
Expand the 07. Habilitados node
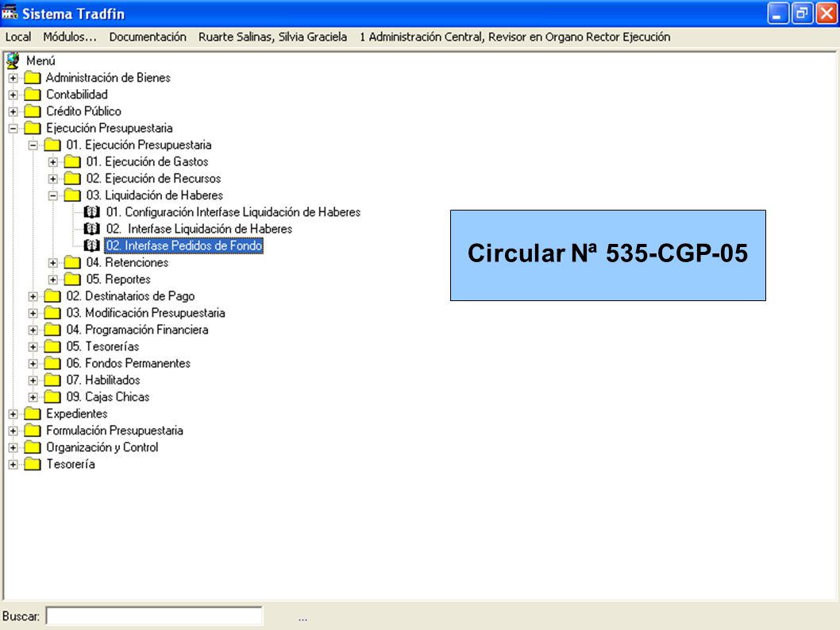point(33,381)
